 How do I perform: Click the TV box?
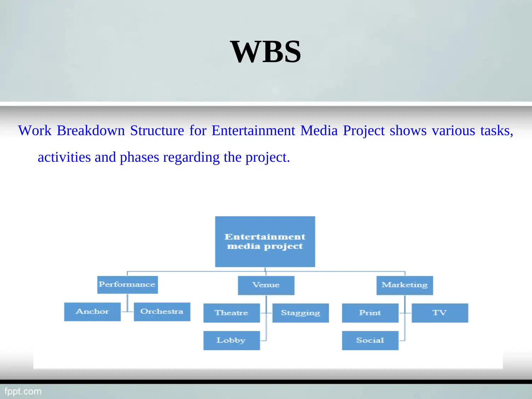click(x=440, y=313)
